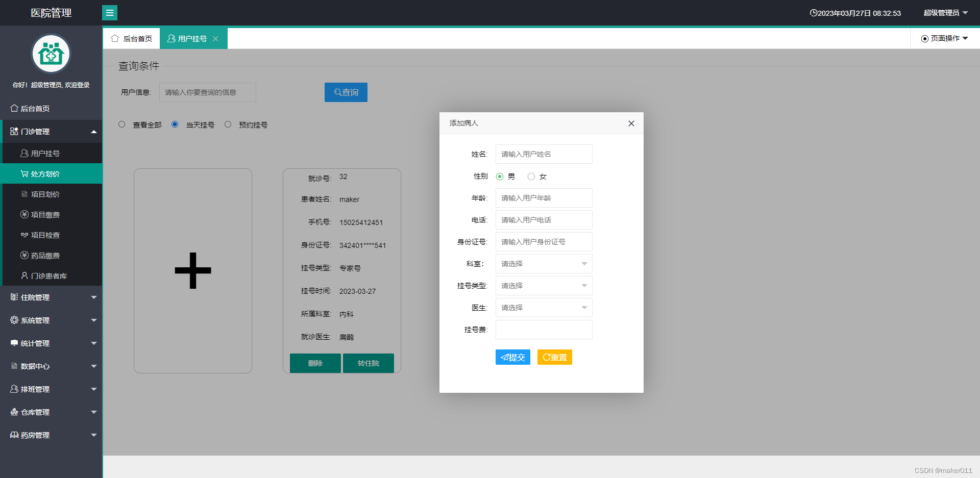This screenshot has height=478, width=980.
Task: Open the 页面操作 dropdown
Action: pyautogui.click(x=945, y=38)
